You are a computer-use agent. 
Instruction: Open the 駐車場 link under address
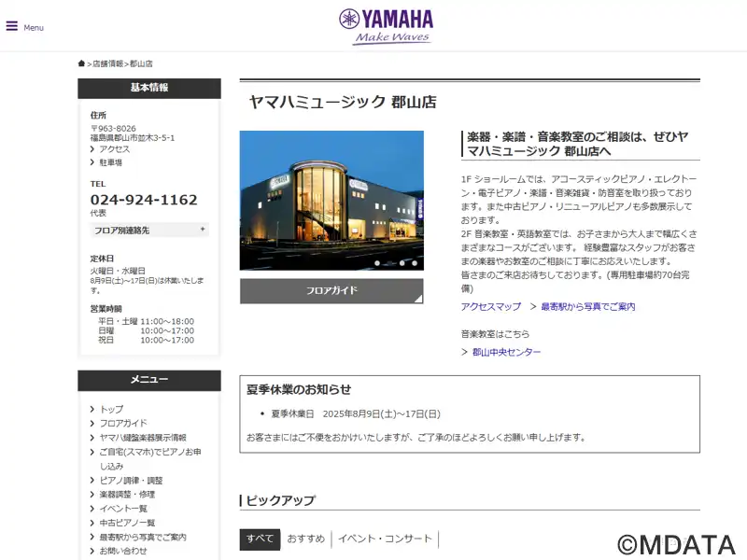tap(110, 162)
